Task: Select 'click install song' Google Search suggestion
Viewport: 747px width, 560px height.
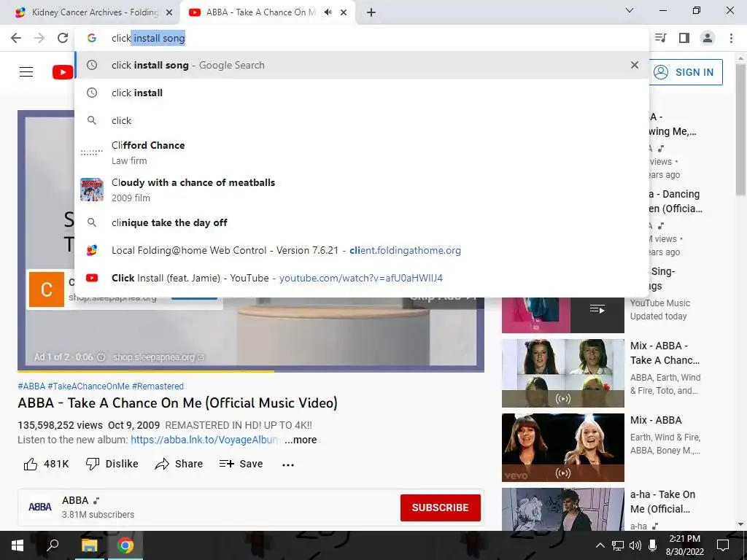Action: (x=362, y=65)
